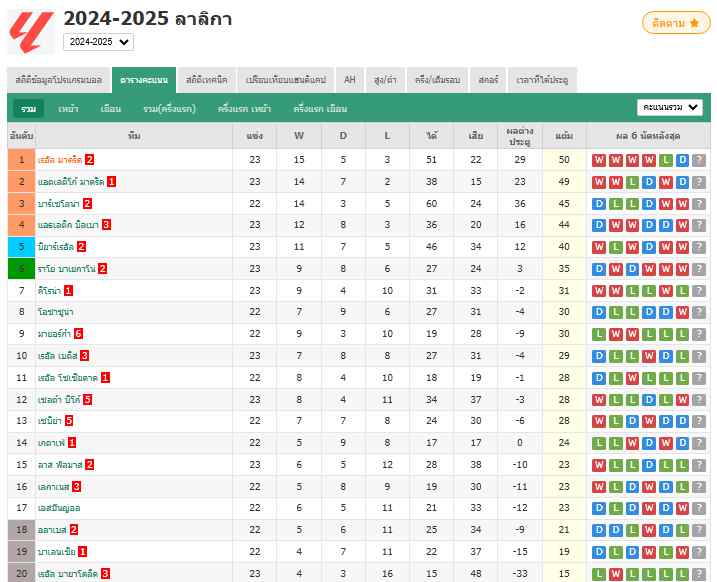Click the green L badge in rank 17 row

pos(615,508)
